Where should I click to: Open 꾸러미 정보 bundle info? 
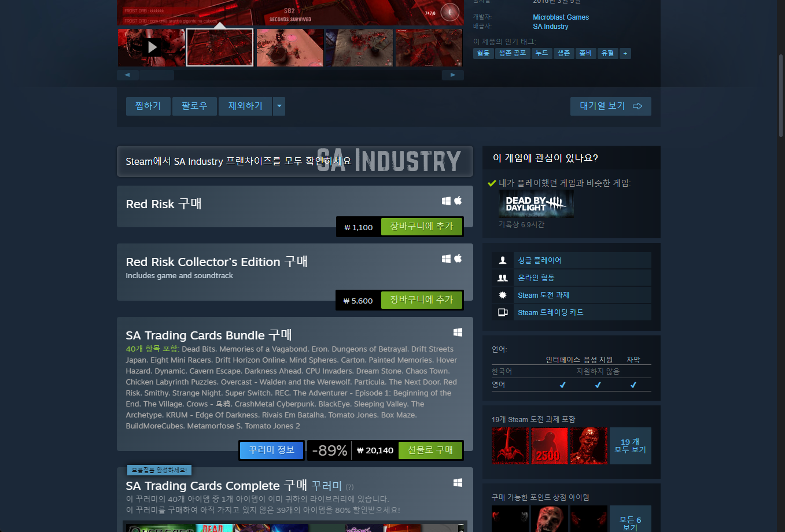271,450
